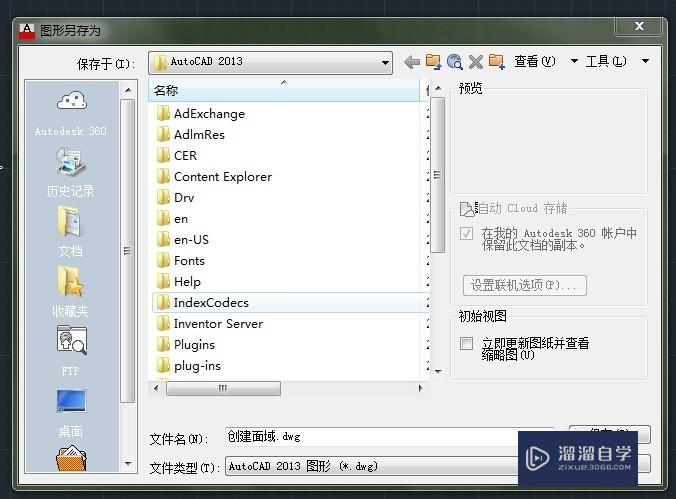Open the 历史记录 history shortcut

71,172
